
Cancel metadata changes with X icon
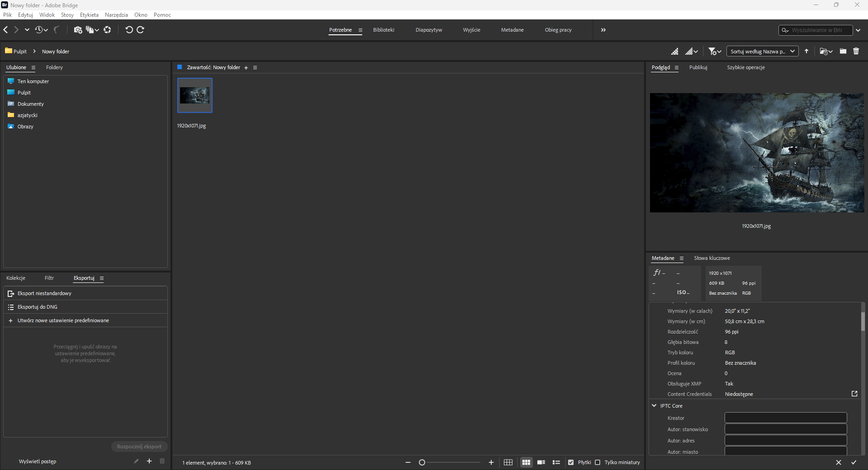point(839,462)
